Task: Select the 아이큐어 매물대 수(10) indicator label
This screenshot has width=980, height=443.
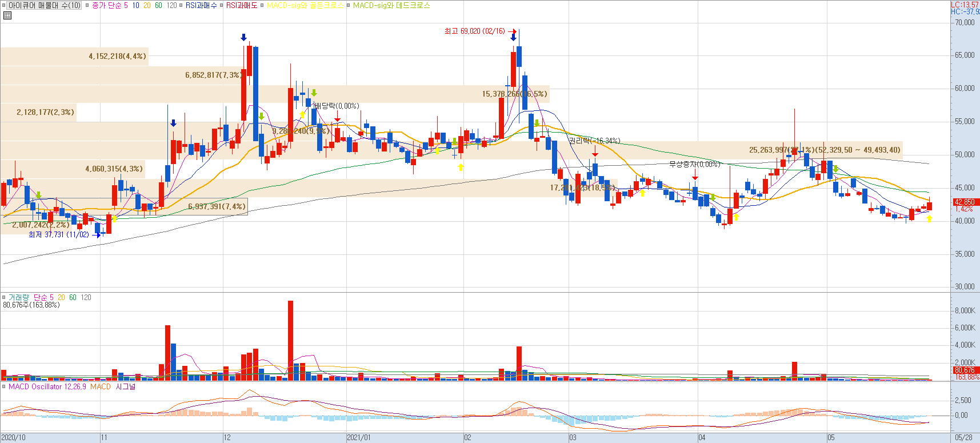Action: (x=45, y=5)
